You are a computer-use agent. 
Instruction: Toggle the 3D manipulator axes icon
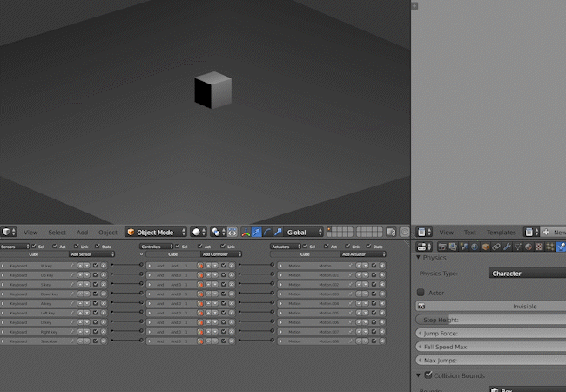246,232
